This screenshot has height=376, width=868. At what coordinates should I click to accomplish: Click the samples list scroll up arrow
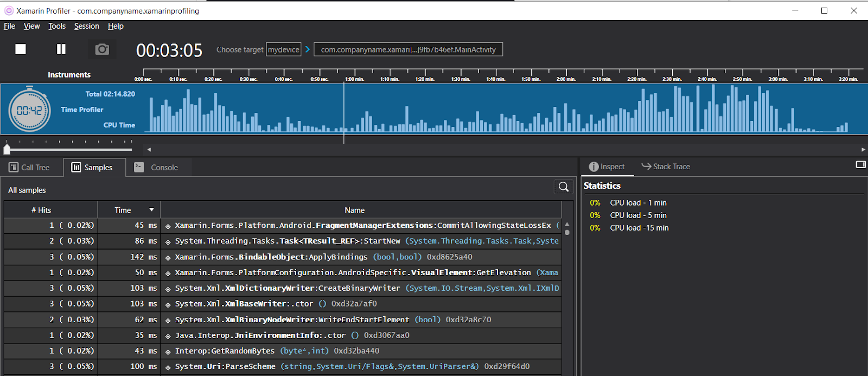point(567,224)
